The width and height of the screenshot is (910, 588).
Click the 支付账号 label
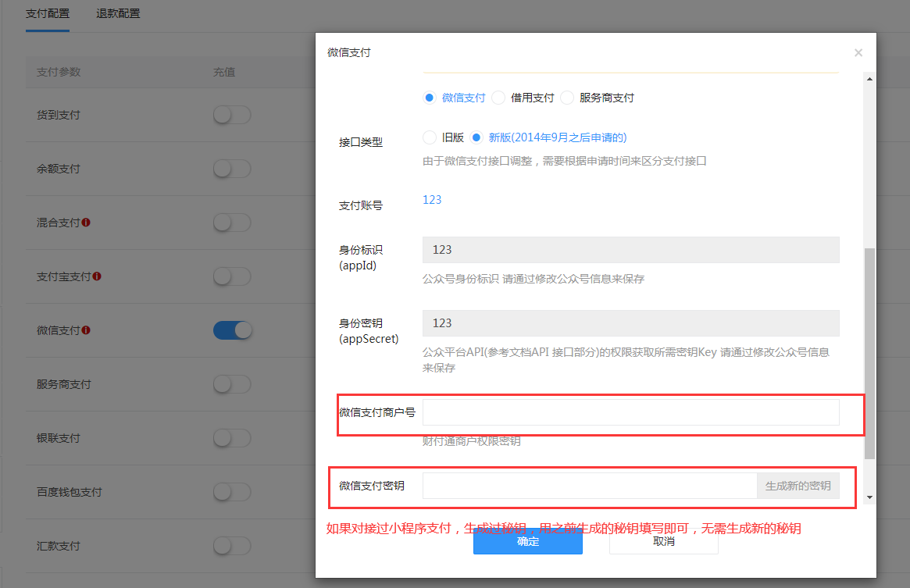[x=360, y=205]
